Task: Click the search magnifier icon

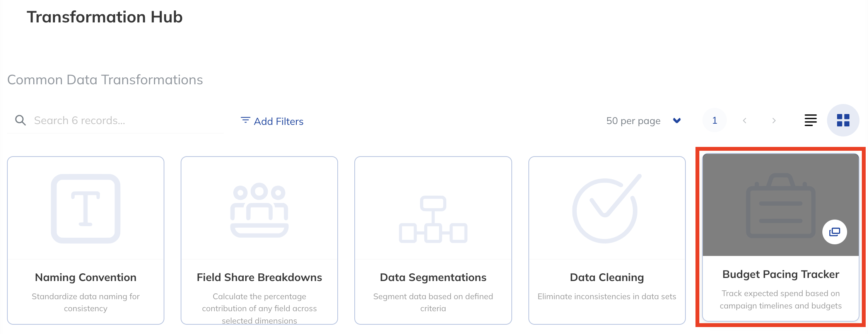Action: tap(20, 120)
